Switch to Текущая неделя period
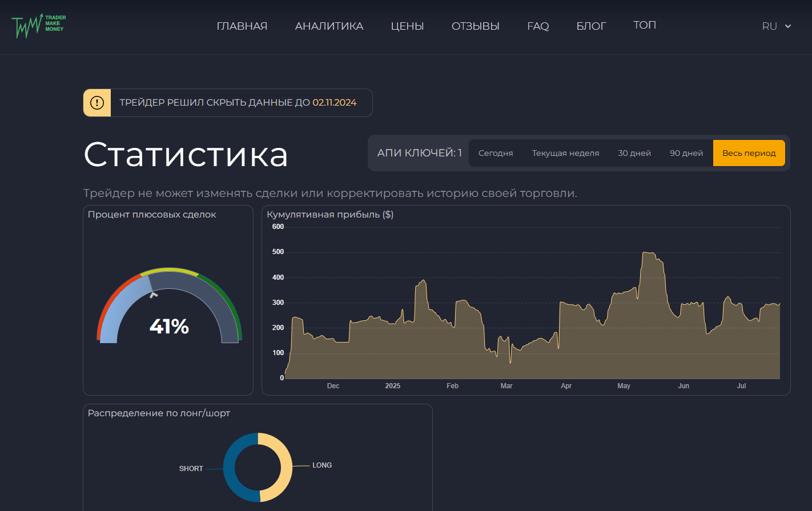Viewport: 812px width, 511px height. point(565,153)
